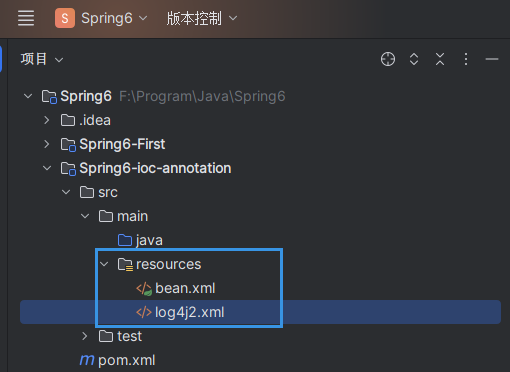Select the test folder name

(130, 336)
